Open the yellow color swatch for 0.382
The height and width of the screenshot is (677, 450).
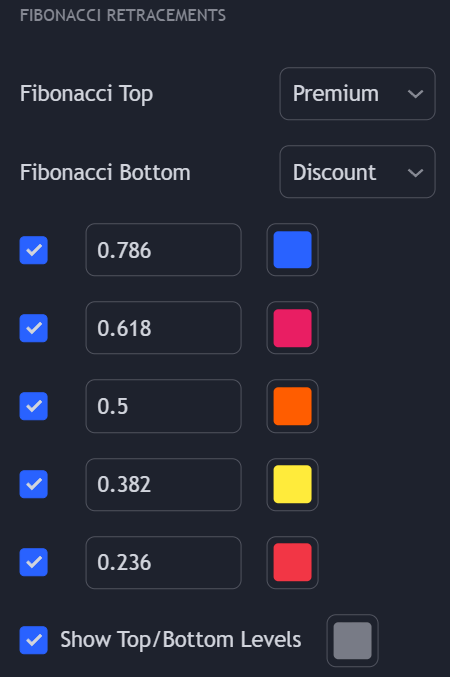click(292, 484)
